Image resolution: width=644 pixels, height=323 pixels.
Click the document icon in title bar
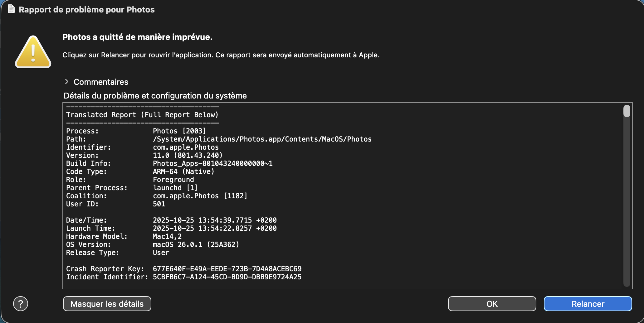tap(11, 9)
